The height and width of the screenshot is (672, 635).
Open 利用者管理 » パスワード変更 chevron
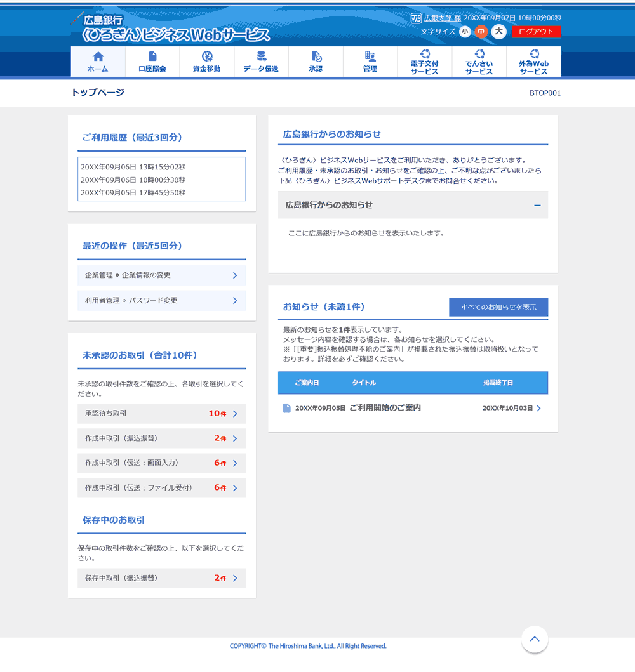(x=235, y=301)
